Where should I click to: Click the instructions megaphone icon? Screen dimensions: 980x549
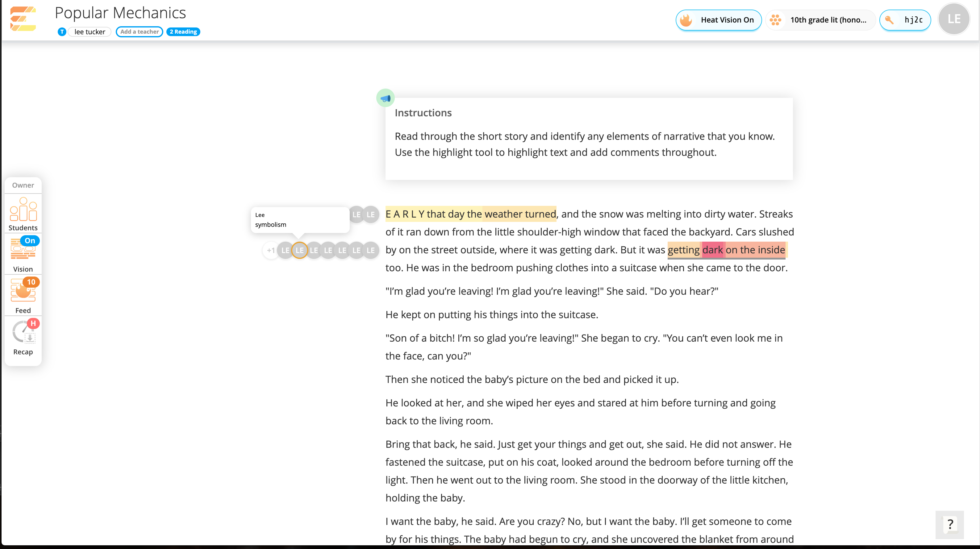click(x=385, y=98)
